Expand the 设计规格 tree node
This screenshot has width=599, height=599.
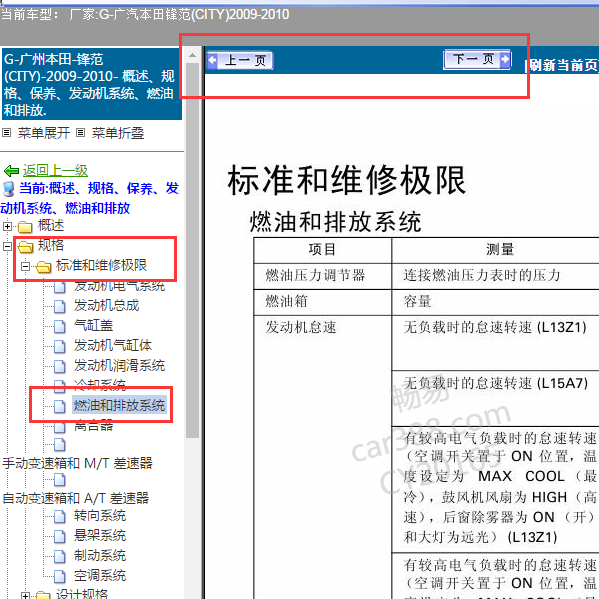pyautogui.click(x=25, y=596)
